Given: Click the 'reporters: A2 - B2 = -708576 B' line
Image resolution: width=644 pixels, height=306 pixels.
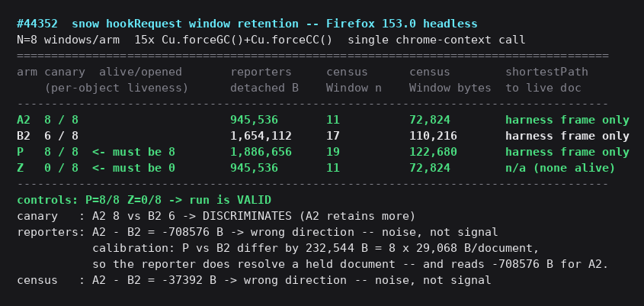Looking at the screenshot, I should pyautogui.click(x=258, y=233).
